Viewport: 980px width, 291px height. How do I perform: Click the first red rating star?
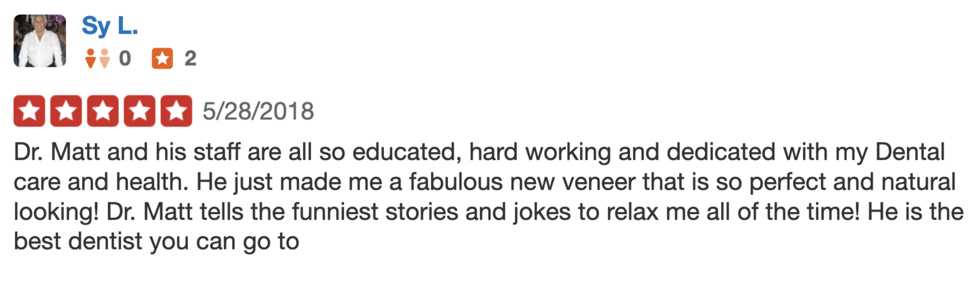pos(29,111)
